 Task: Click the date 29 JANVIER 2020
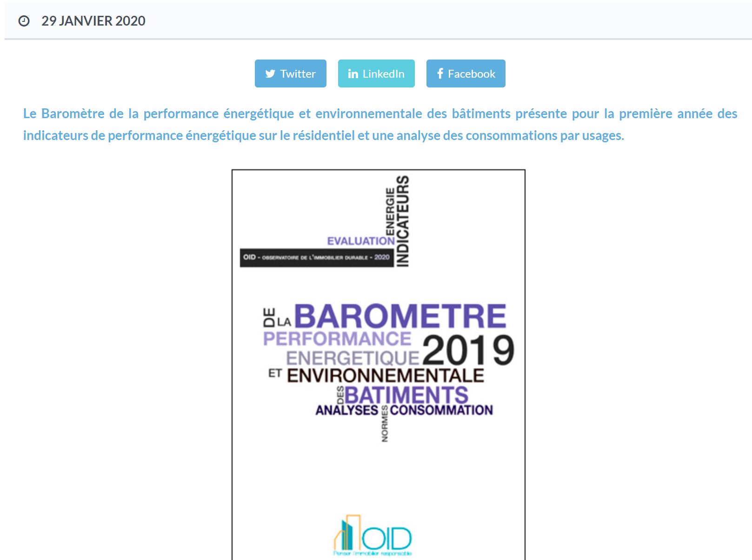coord(93,21)
